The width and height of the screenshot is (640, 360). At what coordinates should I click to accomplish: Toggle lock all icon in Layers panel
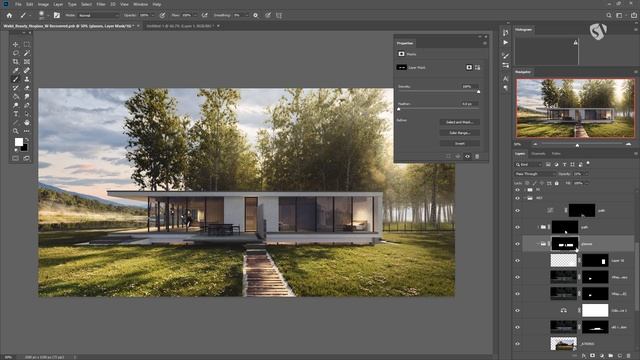coord(557,183)
